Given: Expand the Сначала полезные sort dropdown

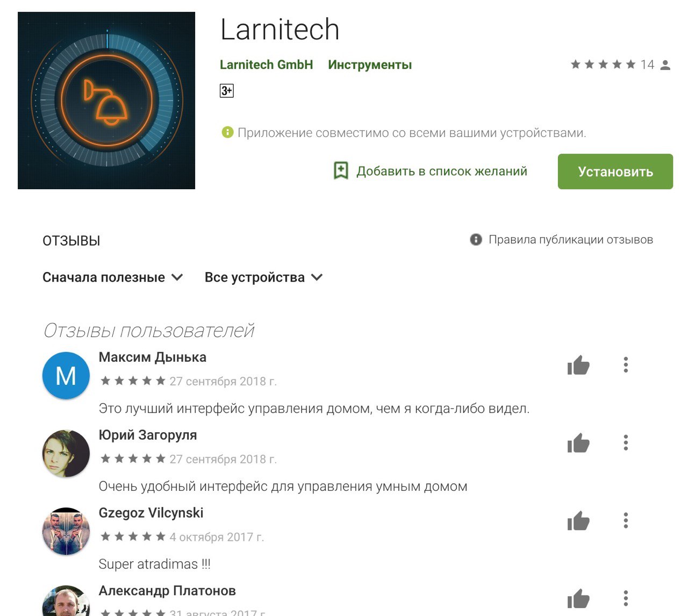Looking at the screenshot, I should (x=113, y=277).
